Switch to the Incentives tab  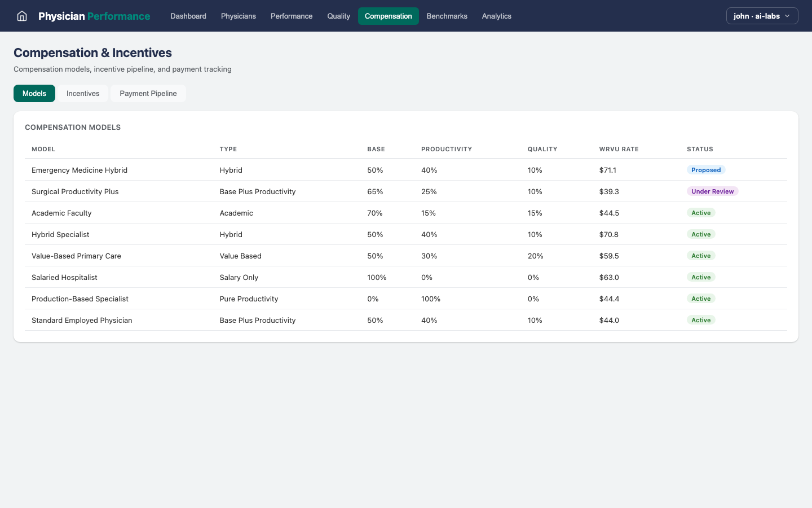tap(83, 93)
